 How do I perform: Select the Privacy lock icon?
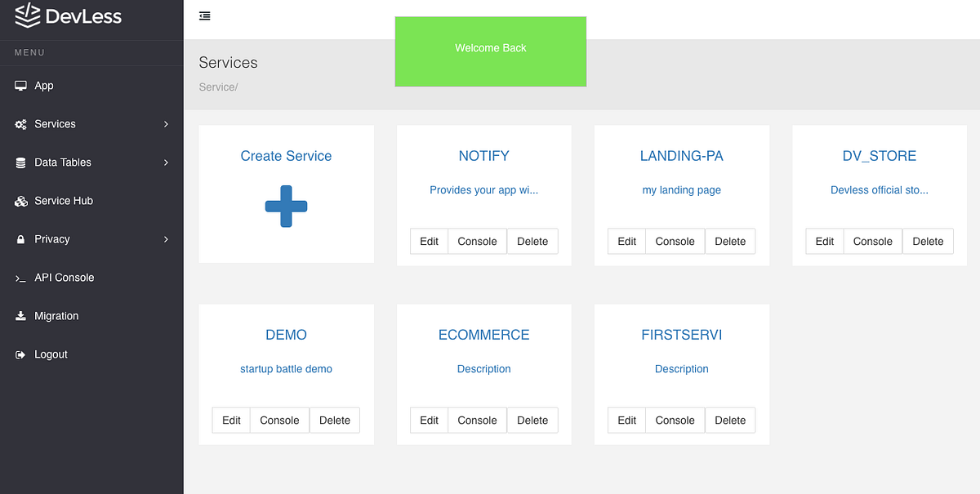(x=20, y=238)
